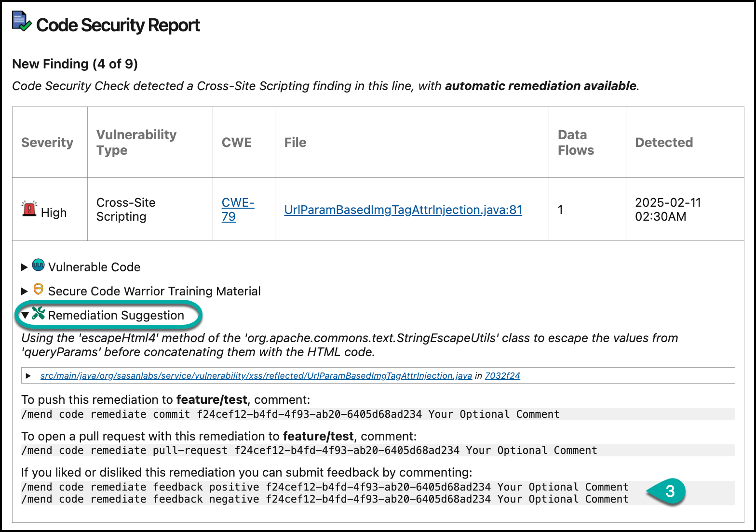The width and height of the screenshot is (756, 532).
Task: Expand Secure Code Warrior Training Material arrow
Action: tap(25, 292)
